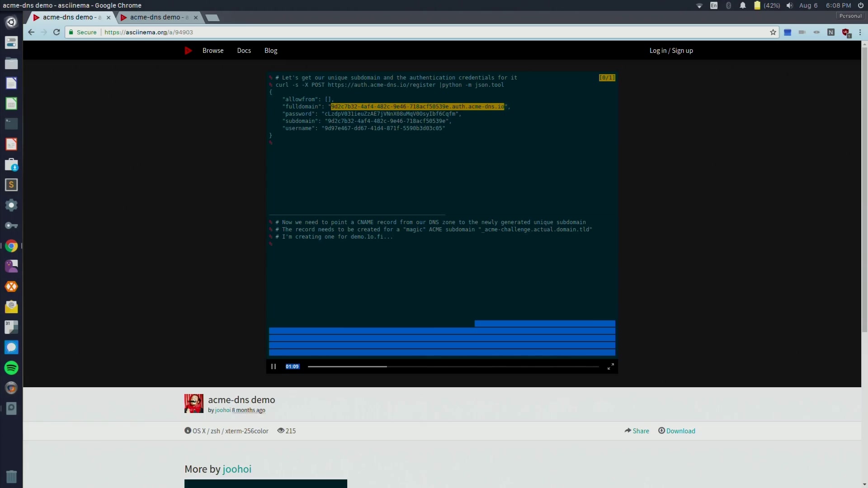Seek on the player progress bar
Image resolution: width=868 pixels, height=488 pixels.
point(453,366)
